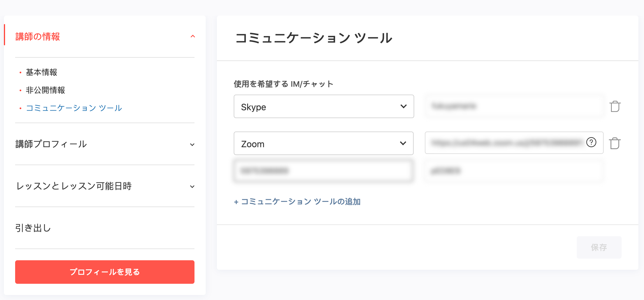Collapse the 講師の情報 section

click(193, 36)
